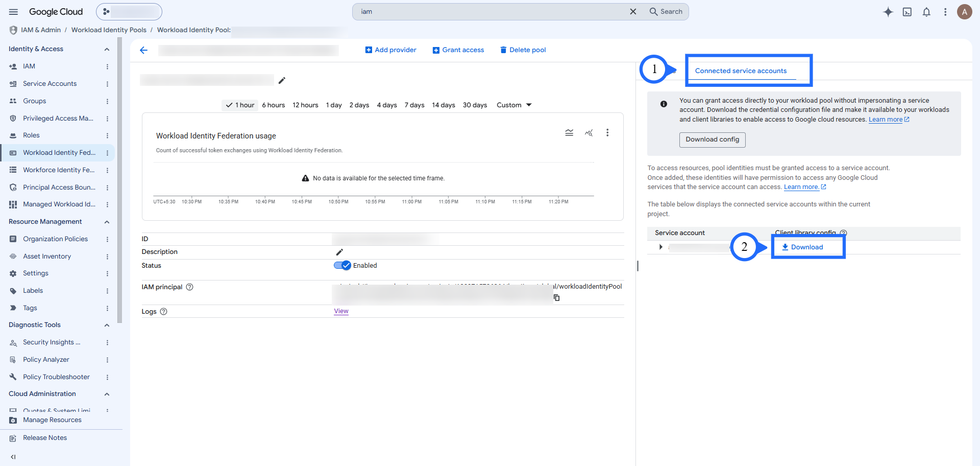Select the 1 hour time range
Screen dimensions: 980x466
pyautogui.click(x=240, y=105)
